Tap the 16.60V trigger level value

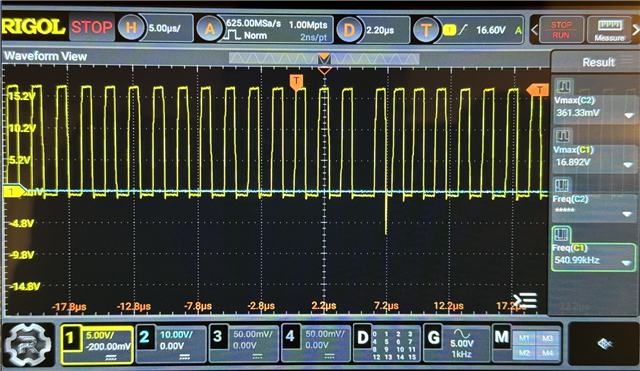pyautogui.click(x=491, y=30)
